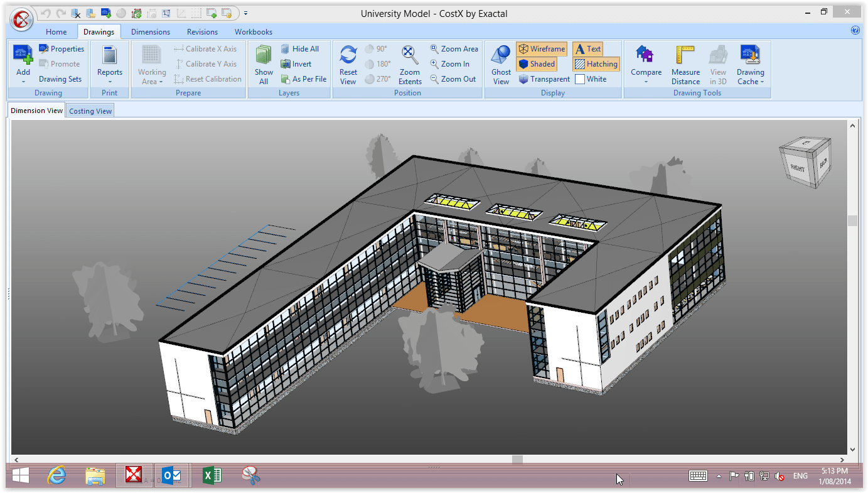Open the Dimensions ribbon tab
Image resolution: width=868 pixels, height=493 pixels.
pyautogui.click(x=151, y=32)
